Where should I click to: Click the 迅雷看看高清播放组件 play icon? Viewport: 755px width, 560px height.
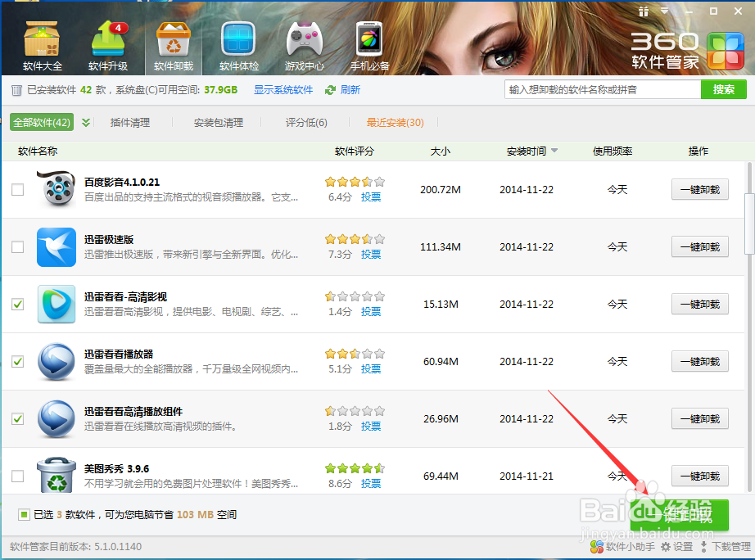click(57, 418)
